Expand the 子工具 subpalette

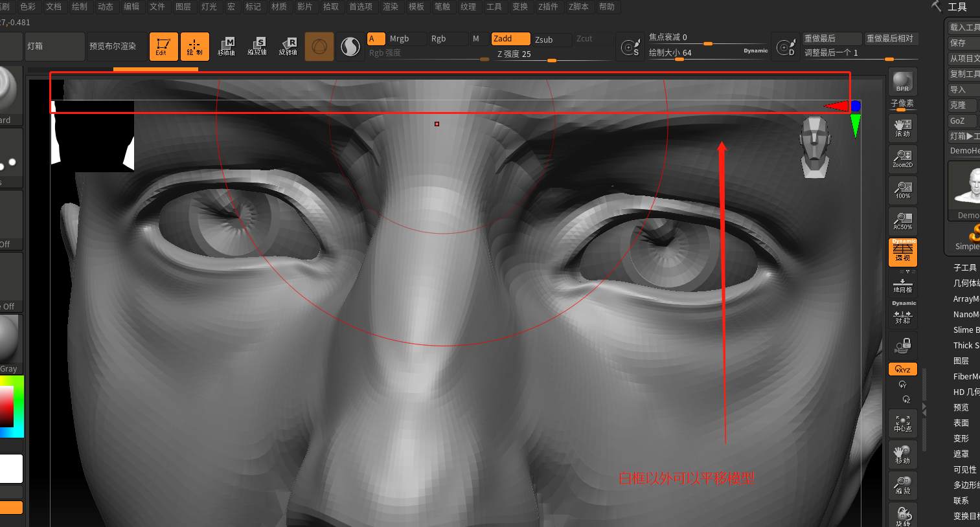click(964, 267)
